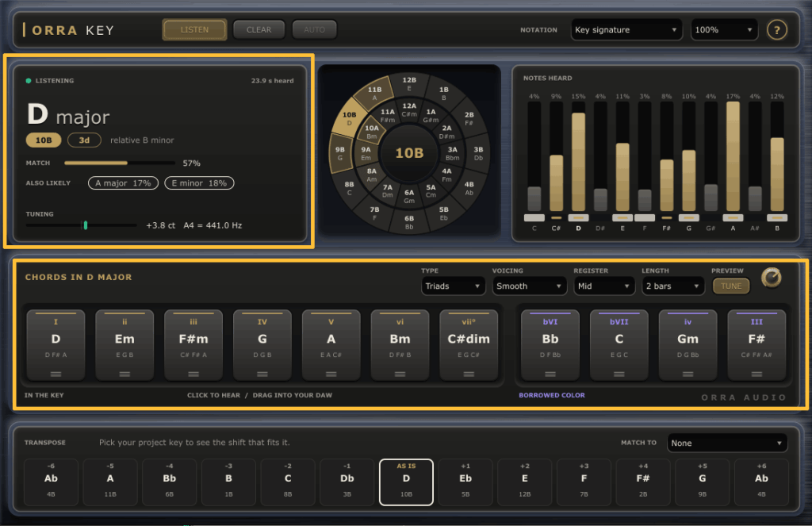The height and width of the screenshot is (526, 812).
Task: Play the borrowed bVI chord Bb card
Action: 550,344
